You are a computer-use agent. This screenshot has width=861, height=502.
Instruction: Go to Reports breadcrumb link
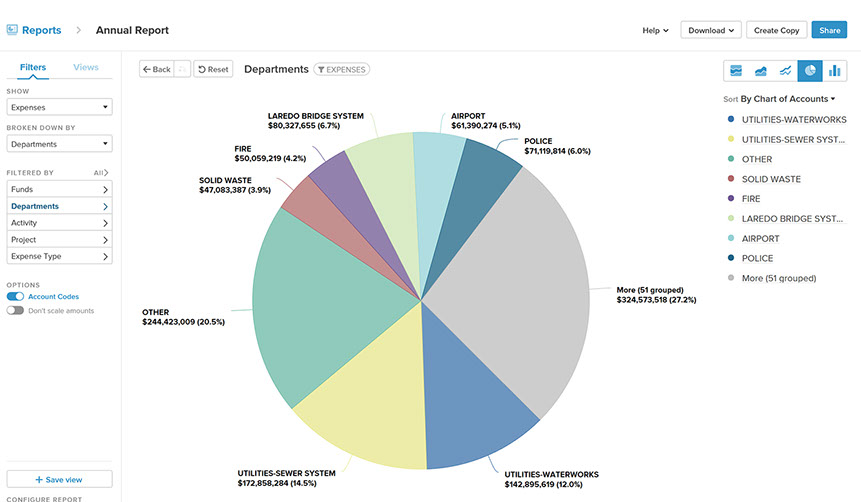coord(42,30)
